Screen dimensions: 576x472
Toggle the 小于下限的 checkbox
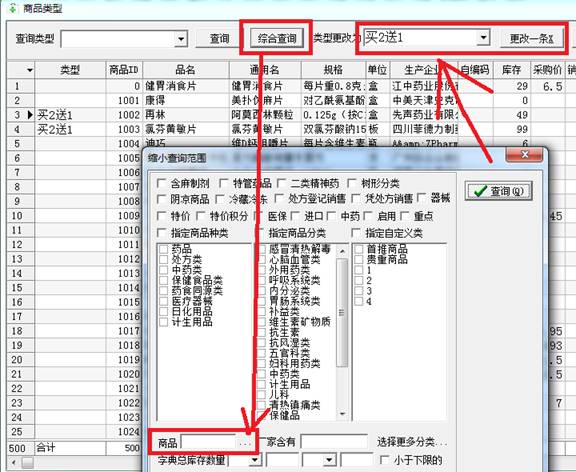click(x=384, y=460)
